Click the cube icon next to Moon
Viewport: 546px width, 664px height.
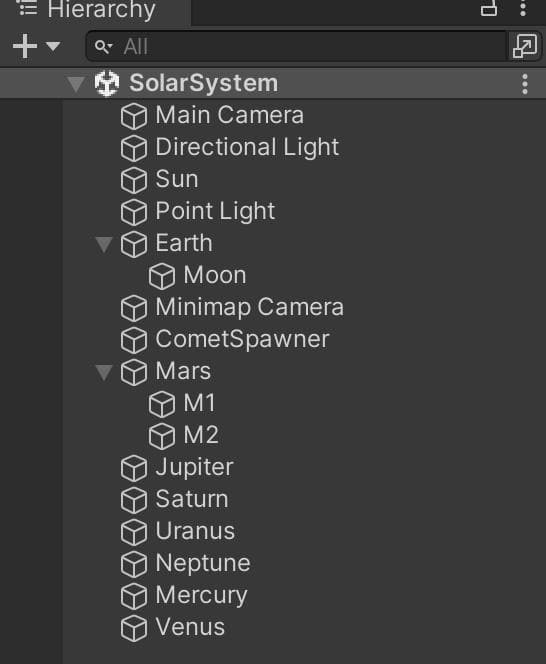tap(162, 276)
